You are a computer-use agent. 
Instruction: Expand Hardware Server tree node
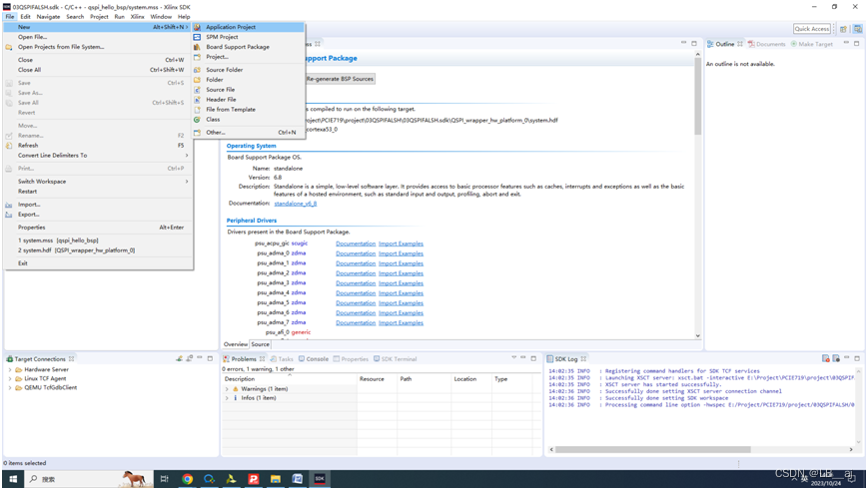[9, 370]
